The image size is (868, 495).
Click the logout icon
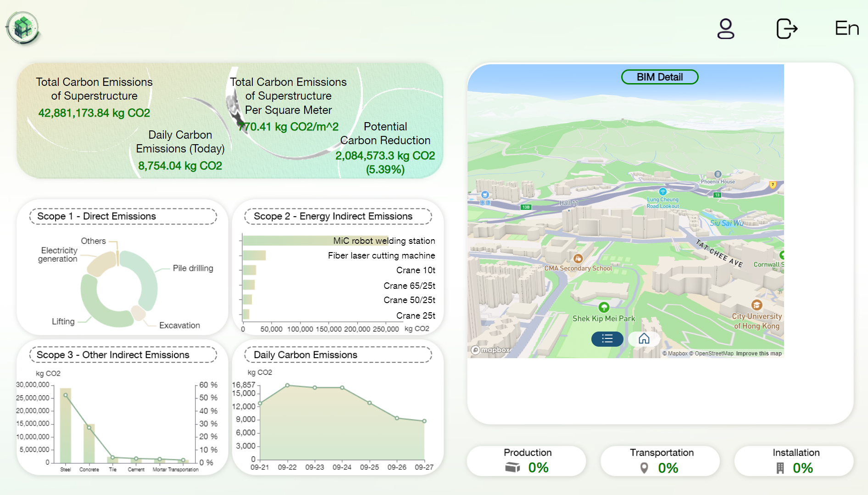(786, 28)
